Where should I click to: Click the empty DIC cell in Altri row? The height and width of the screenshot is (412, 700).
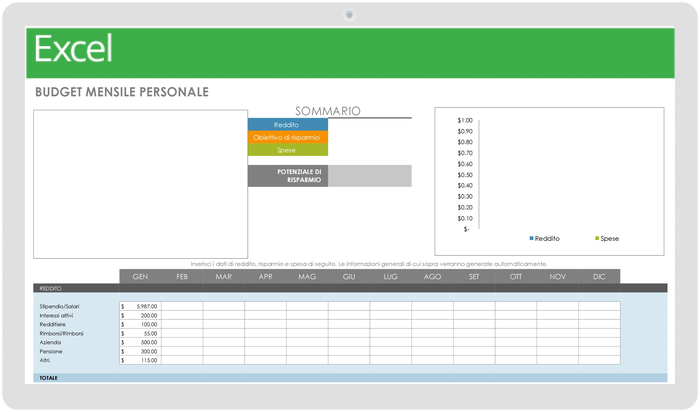[x=599, y=360]
